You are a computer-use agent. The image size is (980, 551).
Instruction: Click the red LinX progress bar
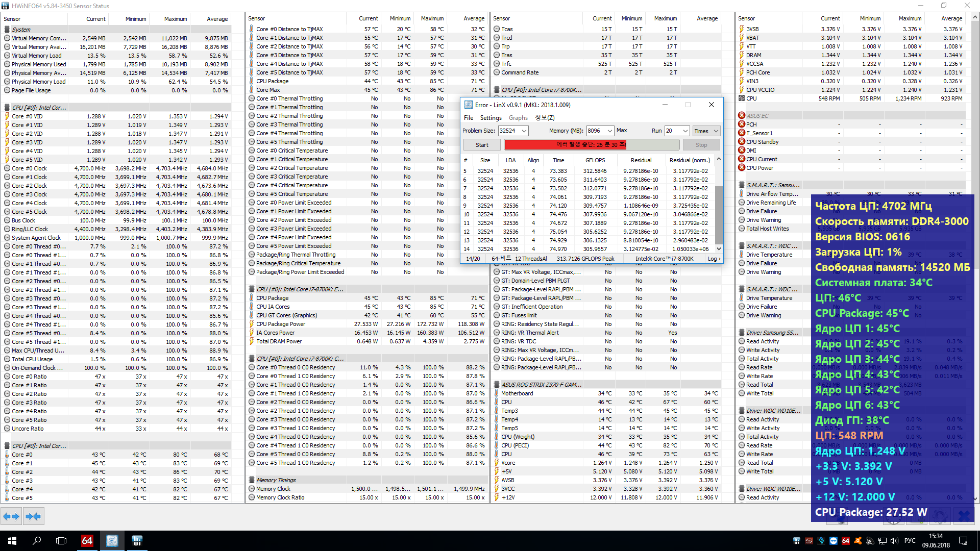(565, 145)
